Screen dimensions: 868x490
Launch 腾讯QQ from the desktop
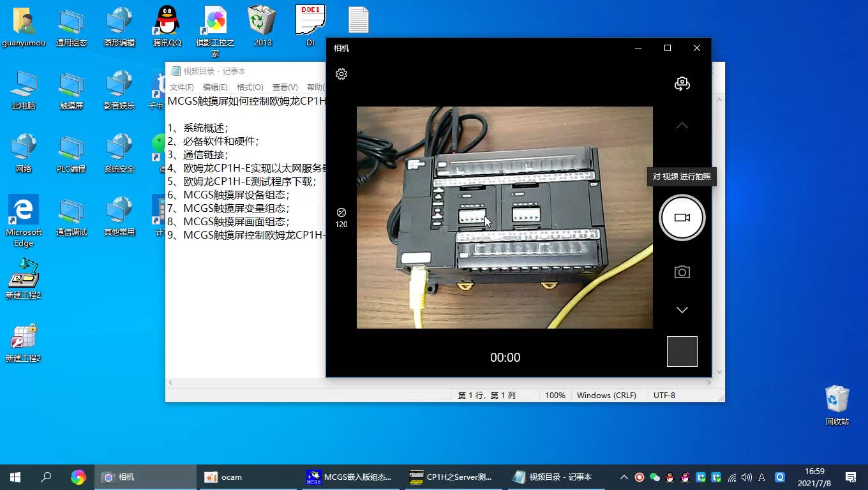pyautogui.click(x=166, y=20)
